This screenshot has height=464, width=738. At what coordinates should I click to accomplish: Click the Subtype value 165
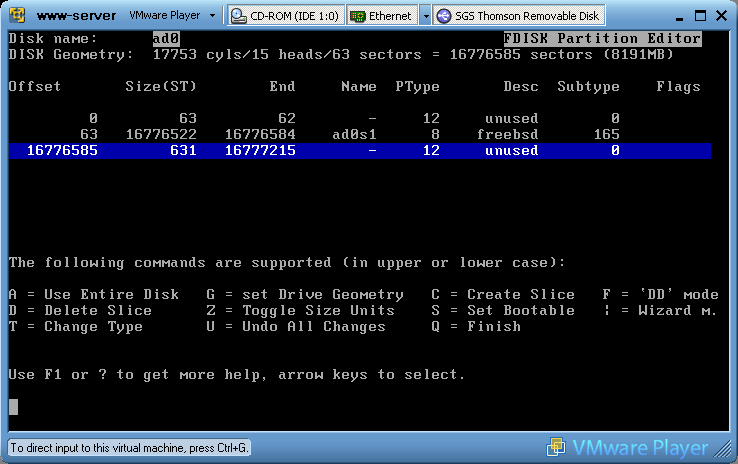pyautogui.click(x=606, y=135)
